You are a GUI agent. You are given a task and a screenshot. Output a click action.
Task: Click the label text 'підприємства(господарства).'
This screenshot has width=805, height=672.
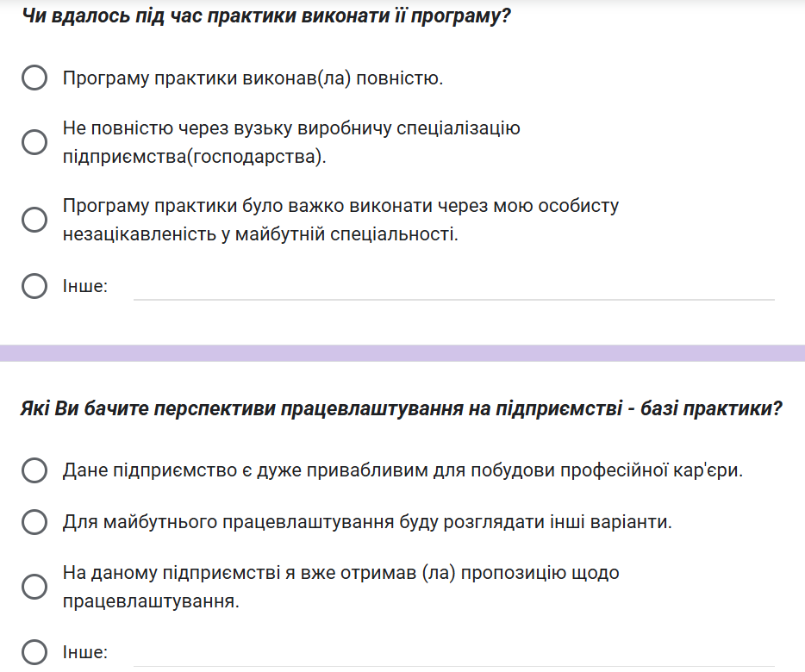195,157
